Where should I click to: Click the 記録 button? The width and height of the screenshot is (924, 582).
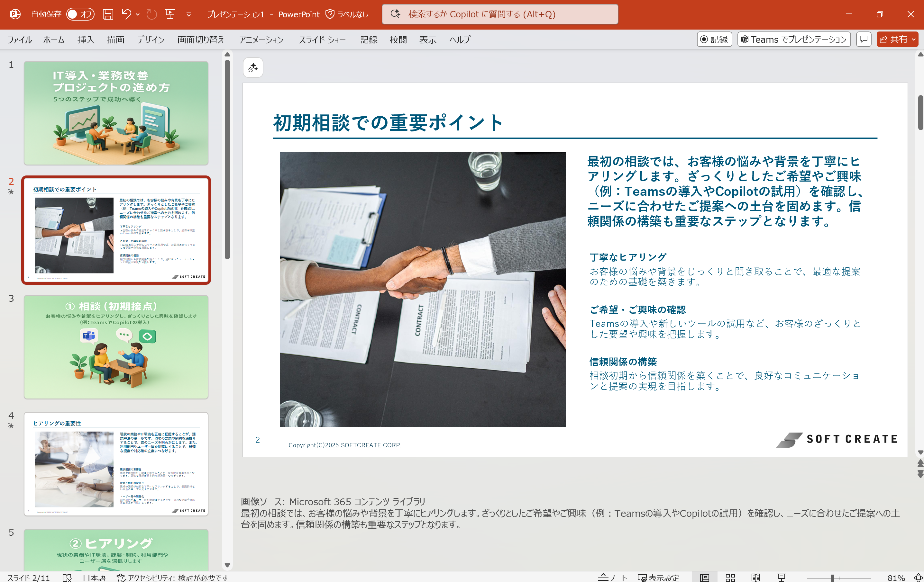[715, 39]
